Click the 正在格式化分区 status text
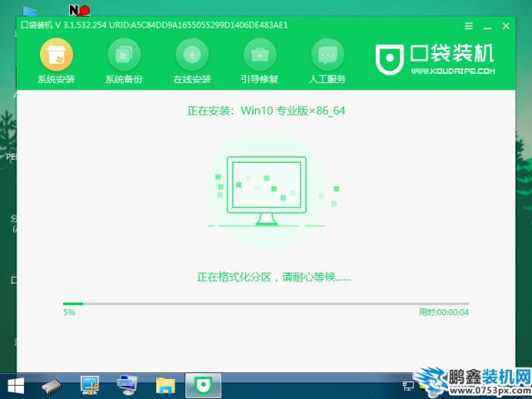 coord(273,277)
